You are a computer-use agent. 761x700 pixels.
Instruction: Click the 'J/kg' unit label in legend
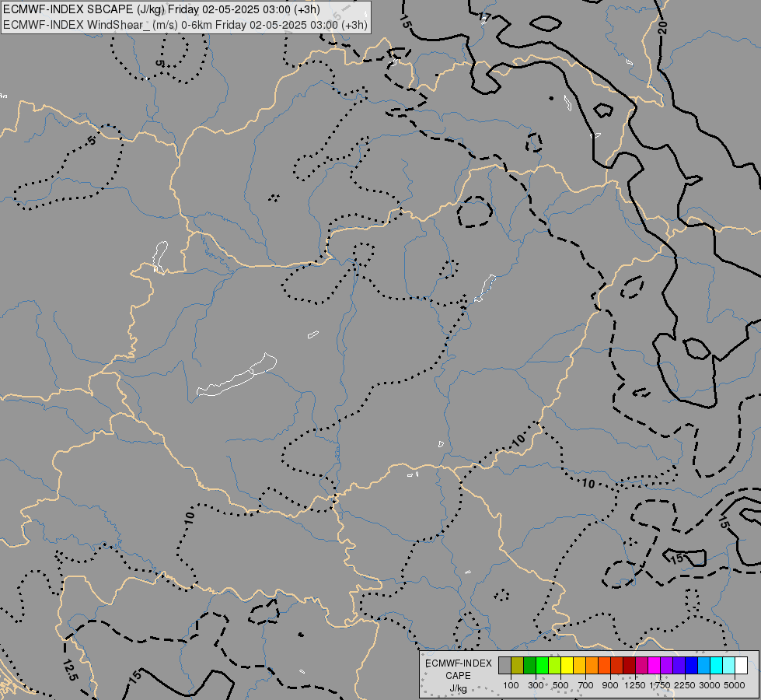point(458,688)
